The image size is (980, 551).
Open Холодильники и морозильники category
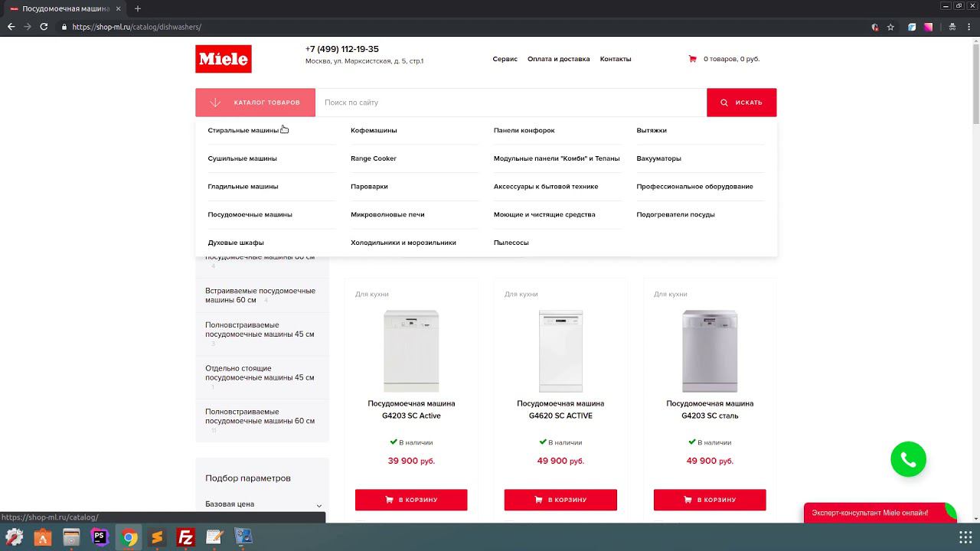[403, 243]
